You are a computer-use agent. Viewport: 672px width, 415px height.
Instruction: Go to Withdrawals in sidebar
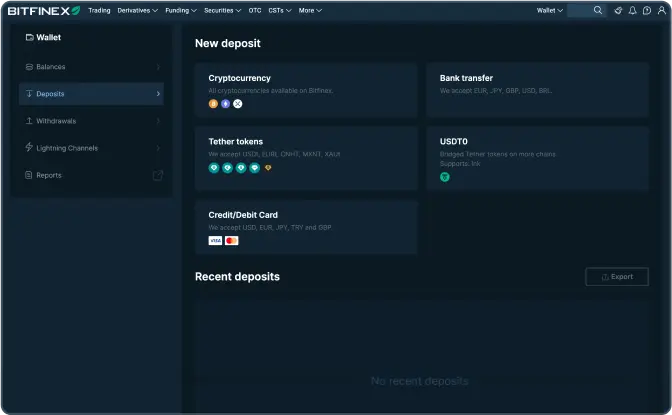point(91,121)
